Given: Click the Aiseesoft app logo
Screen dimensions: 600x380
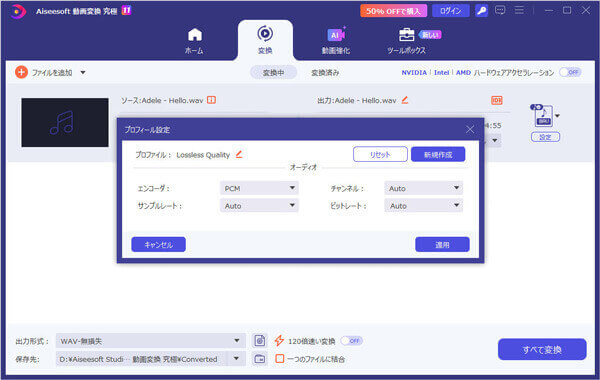Looking at the screenshot, I should click(x=17, y=11).
